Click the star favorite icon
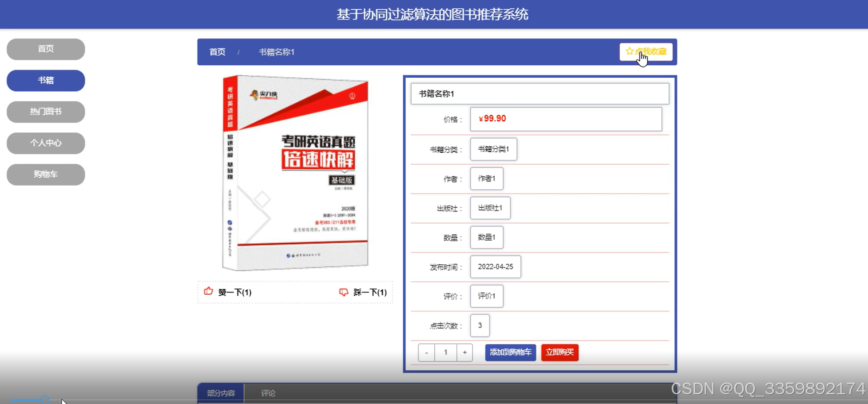The width and height of the screenshot is (868, 404). coord(629,51)
